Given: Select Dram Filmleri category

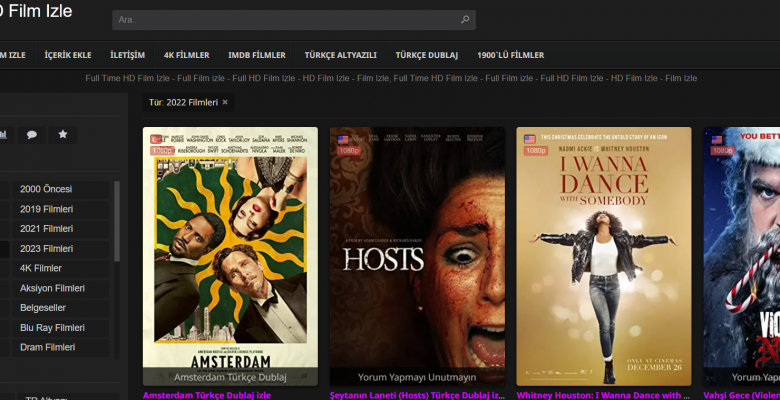Looking at the screenshot, I should pyautogui.click(x=61, y=347).
